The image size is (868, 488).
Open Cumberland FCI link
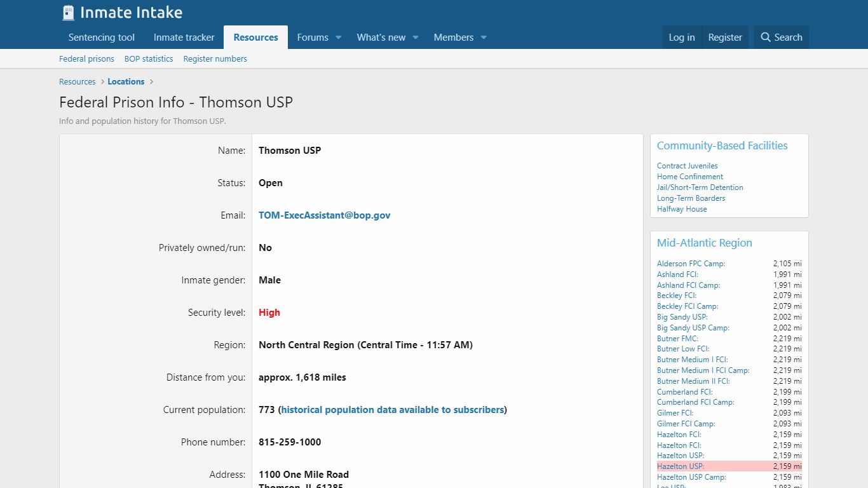685,392
